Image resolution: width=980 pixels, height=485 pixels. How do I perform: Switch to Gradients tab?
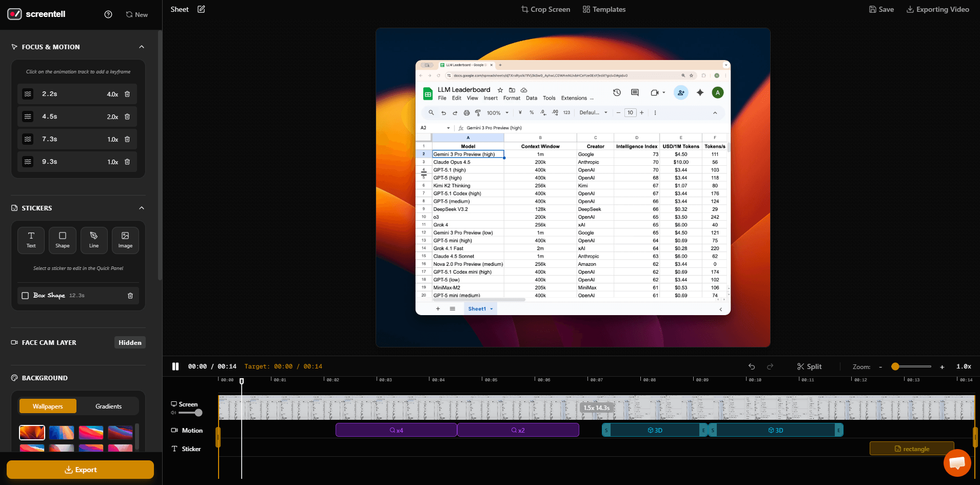click(x=108, y=406)
